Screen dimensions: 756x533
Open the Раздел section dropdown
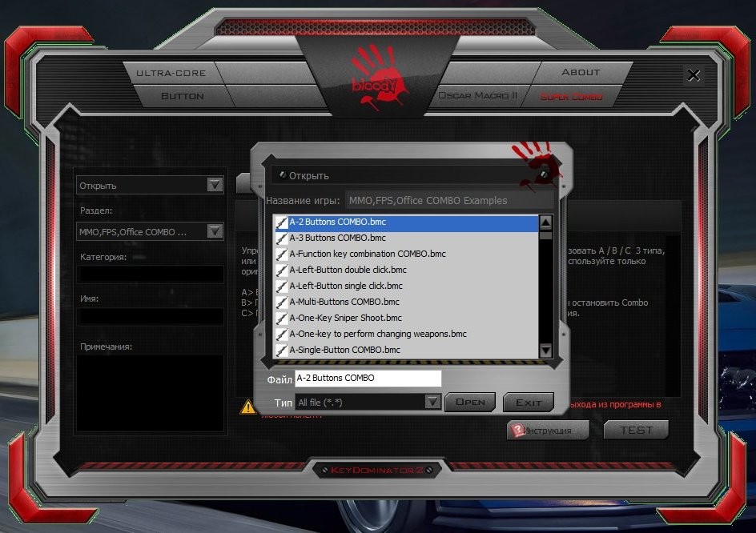coord(215,231)
